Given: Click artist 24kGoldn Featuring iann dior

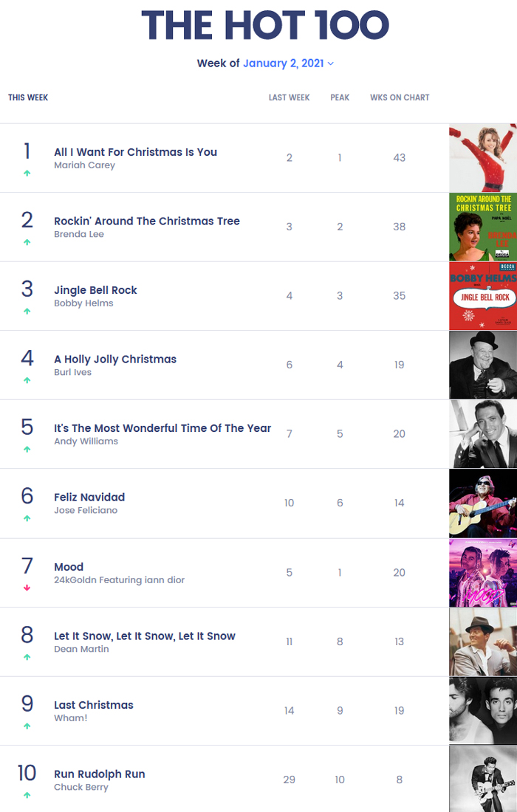Looking at the screenshot, I should pyautogui.click(x=119, y=579).
